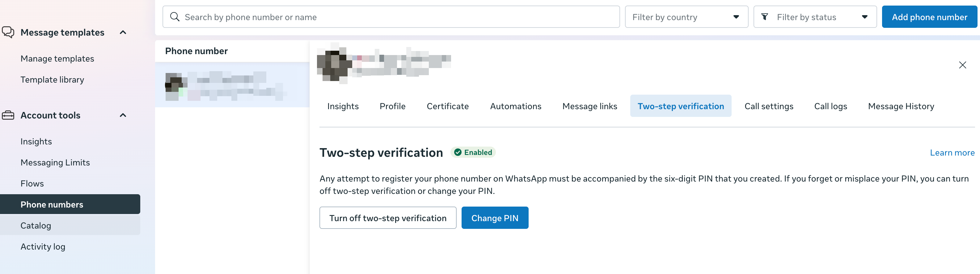This screenshot has height=274, width=980.
Task: Click the filter funnel icon next to Filter by status
Action: [765, 16]
